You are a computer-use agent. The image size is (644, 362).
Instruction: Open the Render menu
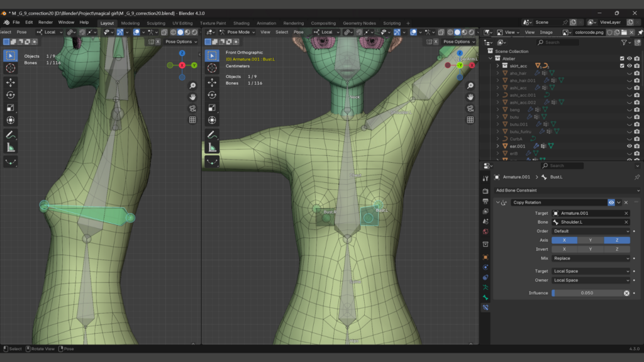click(x=45, y=22)
